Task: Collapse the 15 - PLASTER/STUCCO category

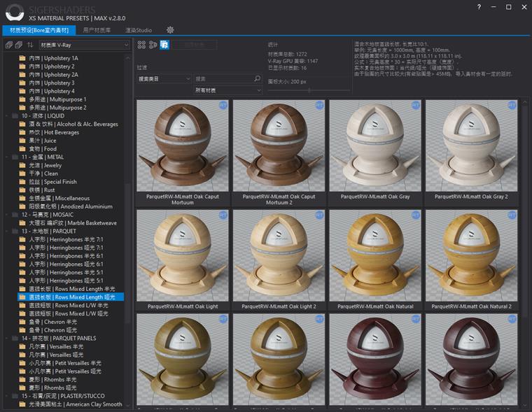Action: click(6, 396)
